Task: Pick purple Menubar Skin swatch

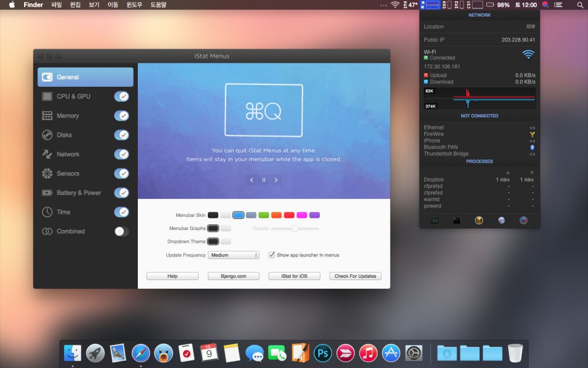Action: (x=315, y=215)
